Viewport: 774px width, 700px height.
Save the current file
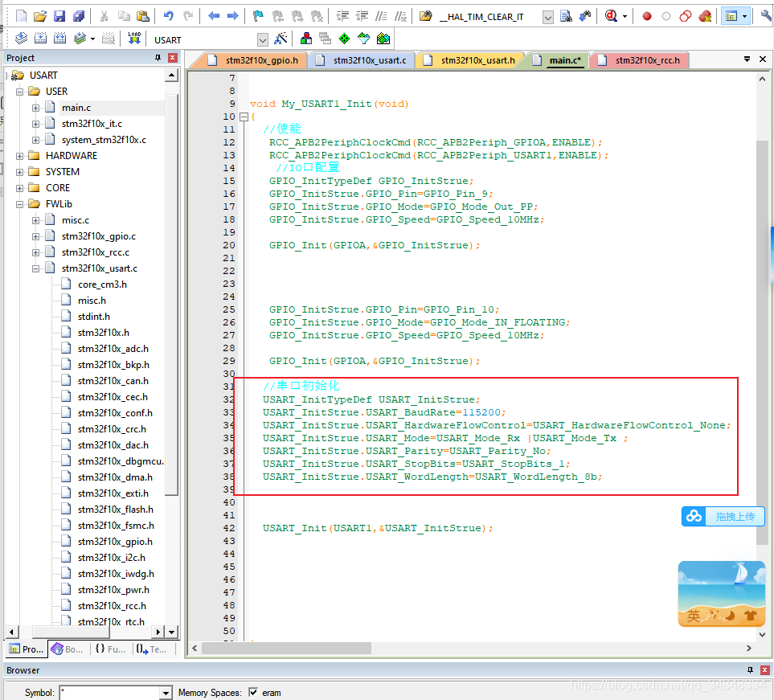59,16
